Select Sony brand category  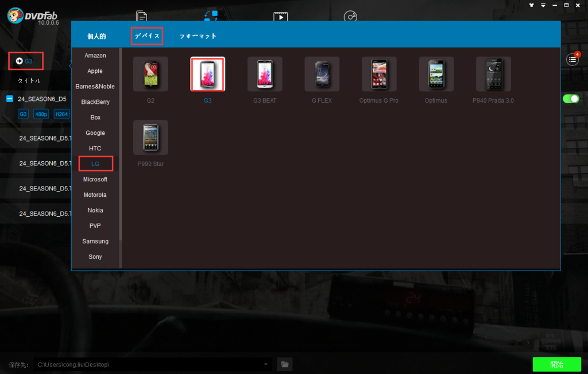(x=95, y=257)
